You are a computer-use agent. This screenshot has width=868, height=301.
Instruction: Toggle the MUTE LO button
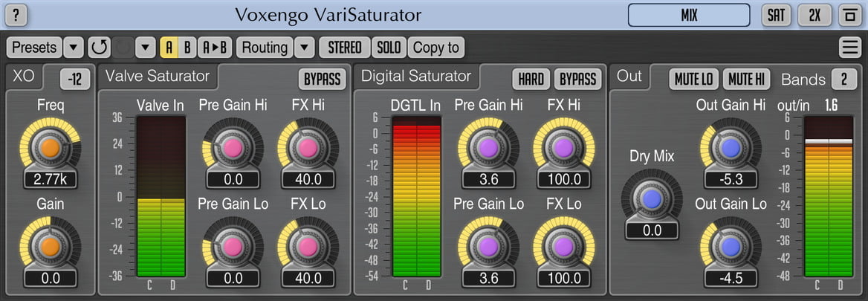tap(694, 79)
